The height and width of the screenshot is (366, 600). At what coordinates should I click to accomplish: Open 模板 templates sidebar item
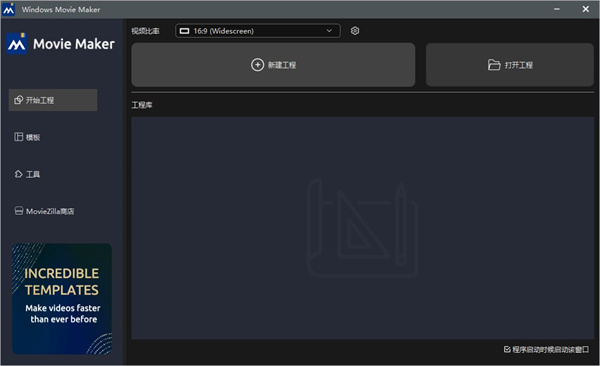pos(27,137)
